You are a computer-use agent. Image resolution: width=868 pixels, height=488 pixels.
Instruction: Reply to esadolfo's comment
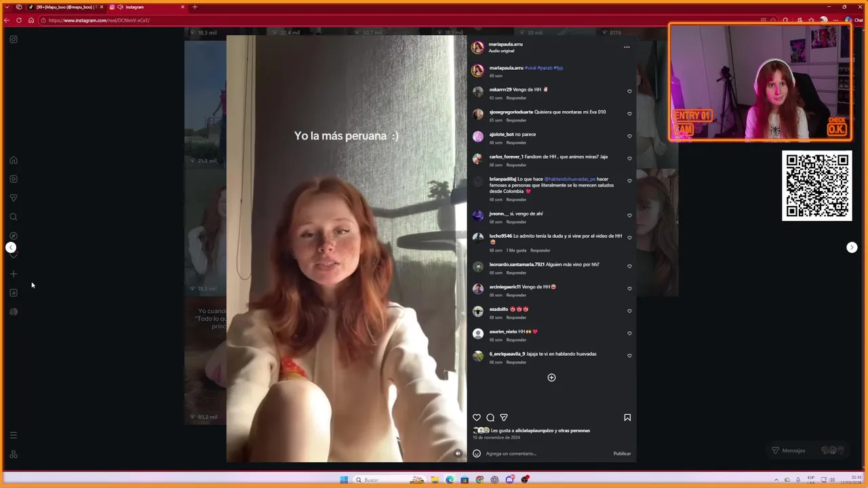pos(516,318)
